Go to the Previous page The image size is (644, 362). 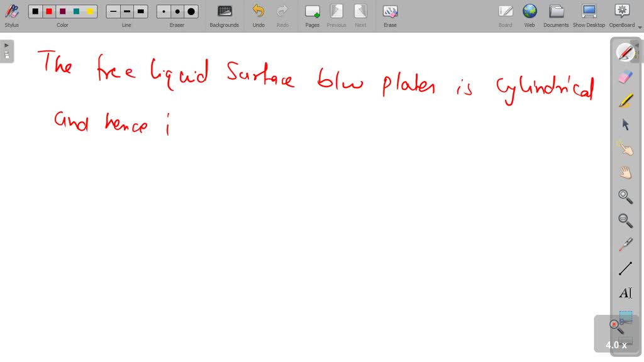[336, 16]
